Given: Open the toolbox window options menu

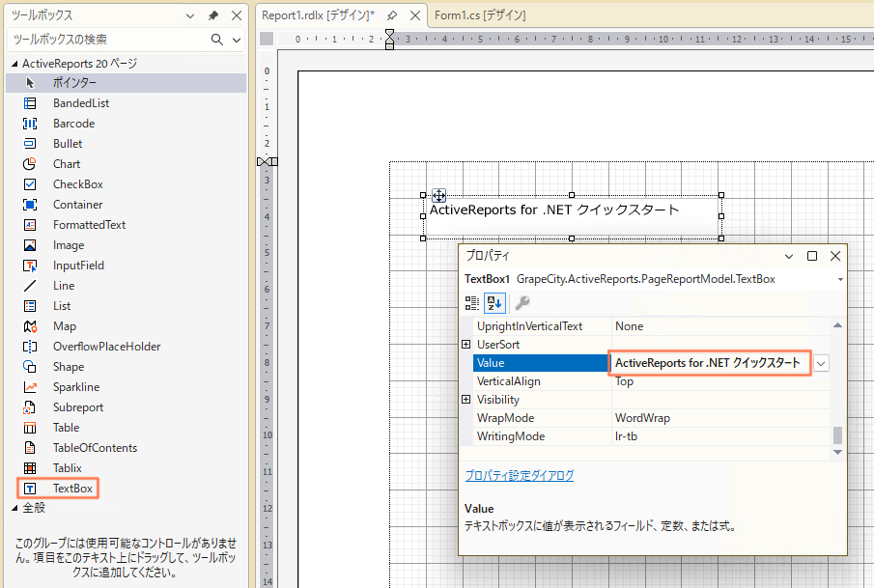Looking at the screenshot, I should tap(190, 15).
